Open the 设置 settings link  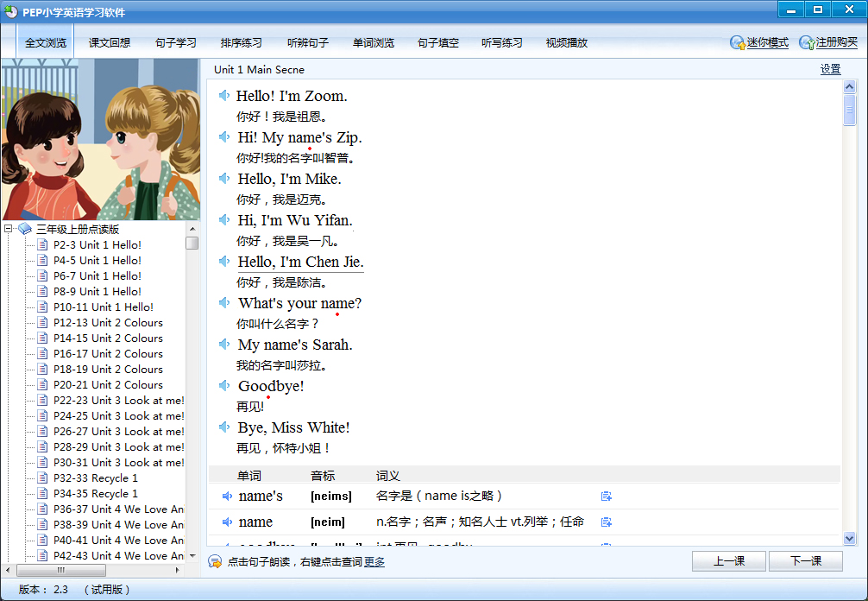coord(830,69)
